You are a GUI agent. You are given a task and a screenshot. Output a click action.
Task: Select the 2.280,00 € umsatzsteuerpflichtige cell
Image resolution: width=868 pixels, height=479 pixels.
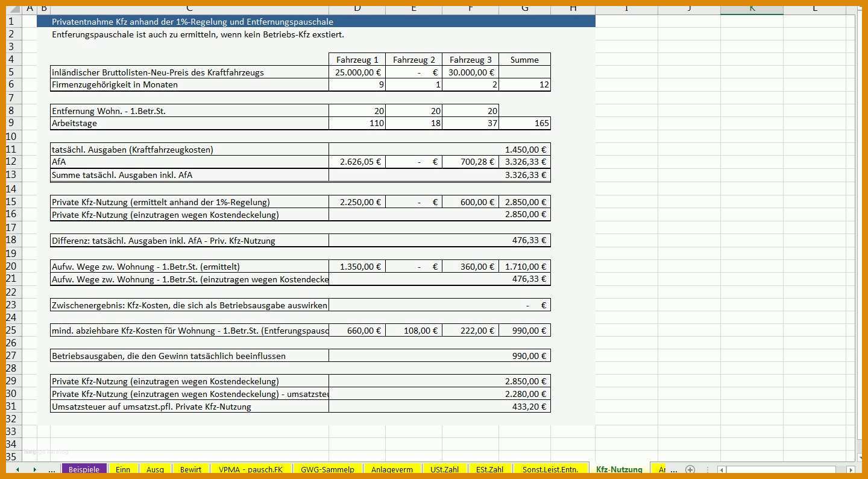(439, 394)
